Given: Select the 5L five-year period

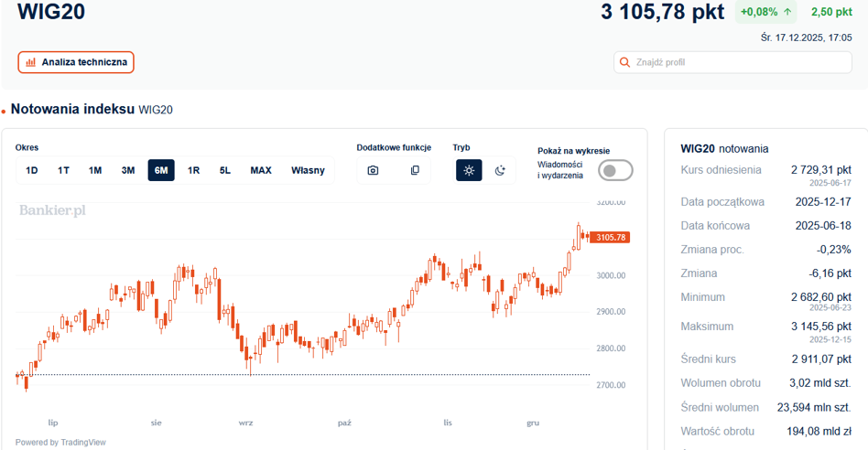Looking at the screenshot, I should pyautogui.click(x=224, y=170).
